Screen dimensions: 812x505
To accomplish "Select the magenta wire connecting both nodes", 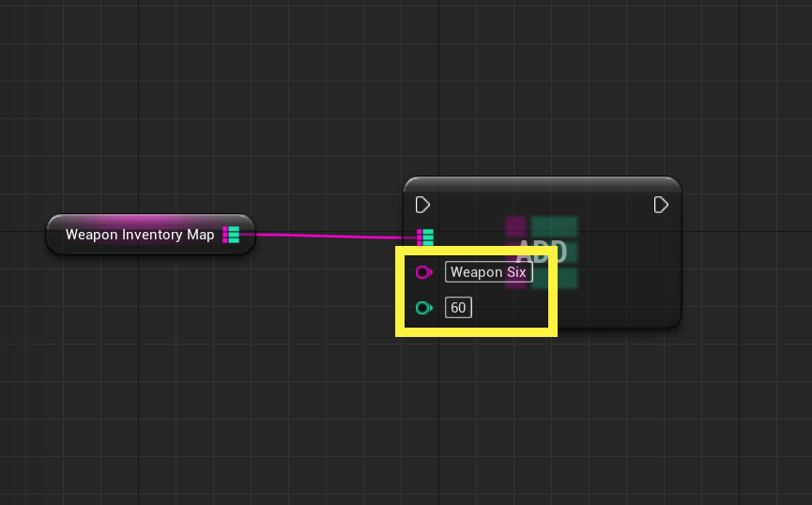I will [x=331, y=236].
